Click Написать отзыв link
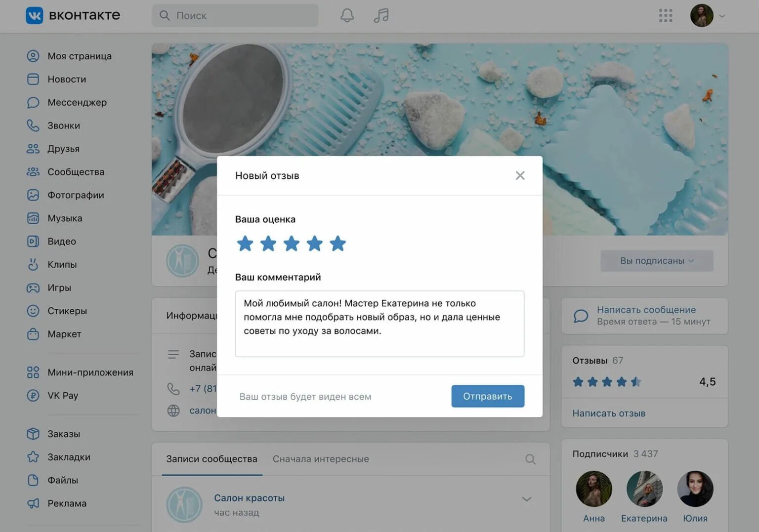The height and width of the screenshot is (532, 759). 609,414
